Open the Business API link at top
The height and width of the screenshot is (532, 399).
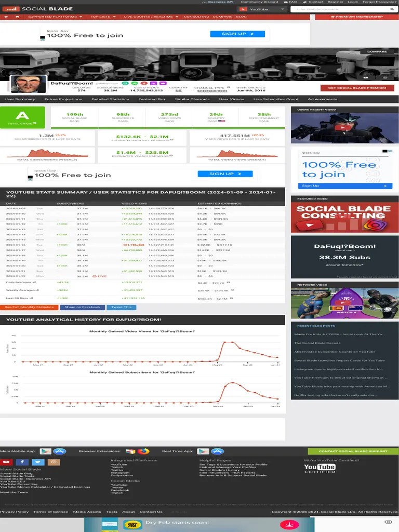point(218,2)
